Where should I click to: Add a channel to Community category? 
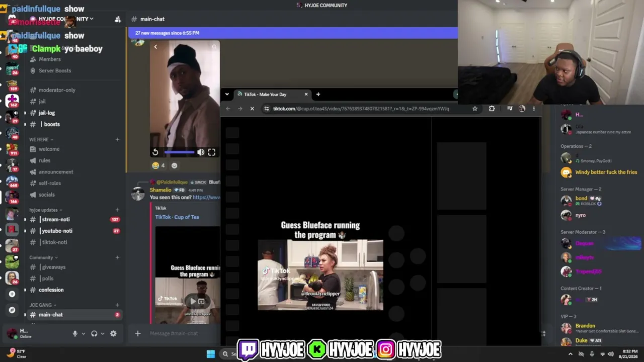[x=117, y=257]
